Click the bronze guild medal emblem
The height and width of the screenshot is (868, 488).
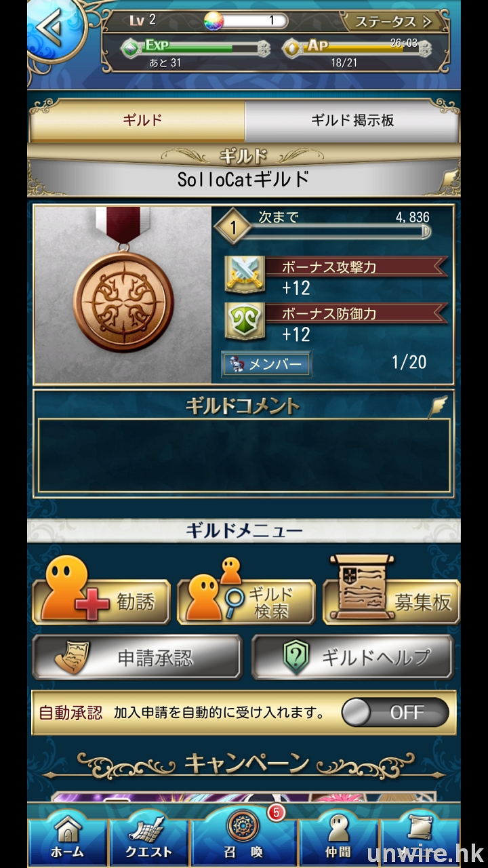pyautogui.click(x=123, y=287)
